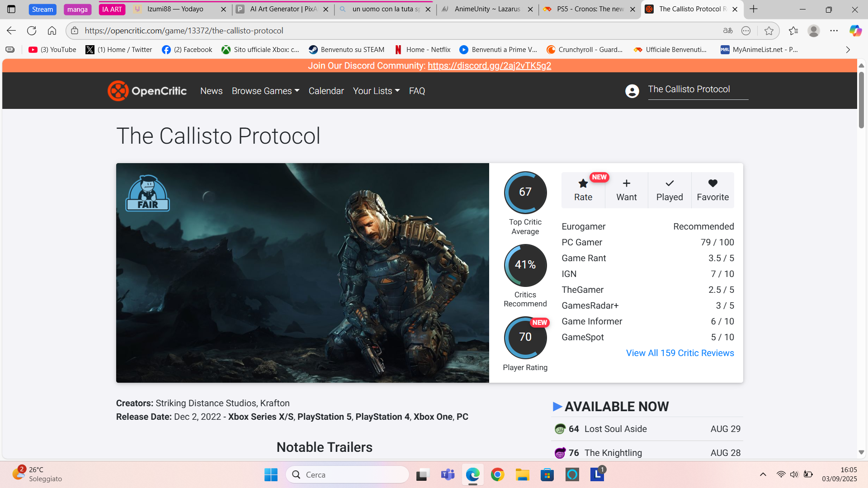The width and height of the screenshot is (868, 488).
Task: Add game to Want list
Action: click(626, 190)
